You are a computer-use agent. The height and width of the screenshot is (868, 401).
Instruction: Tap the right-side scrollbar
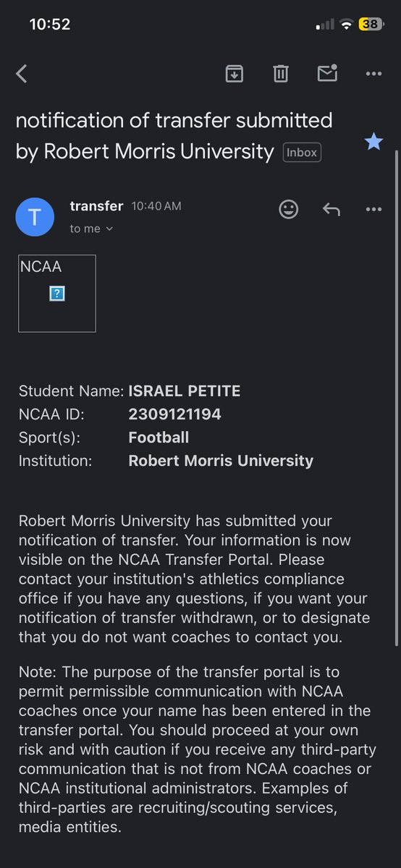click(x=396, y=398)
